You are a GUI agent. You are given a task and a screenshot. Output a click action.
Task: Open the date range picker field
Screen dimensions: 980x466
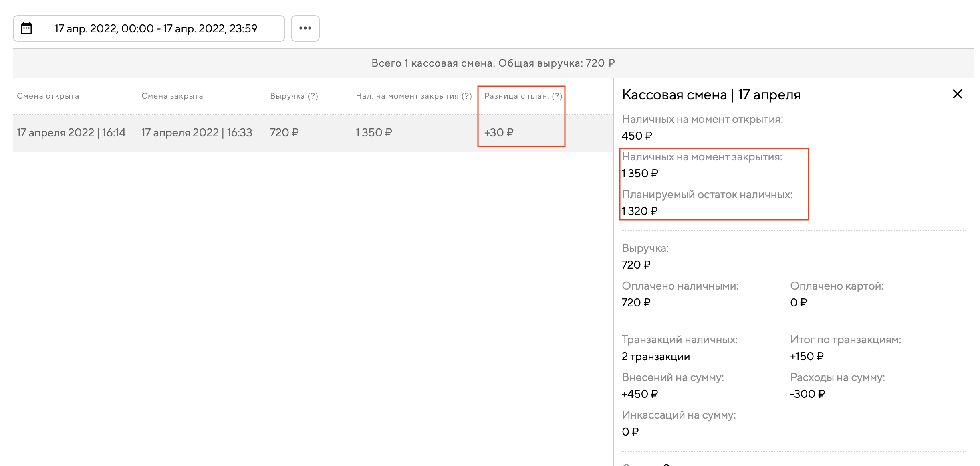click(x=155, y=28)
